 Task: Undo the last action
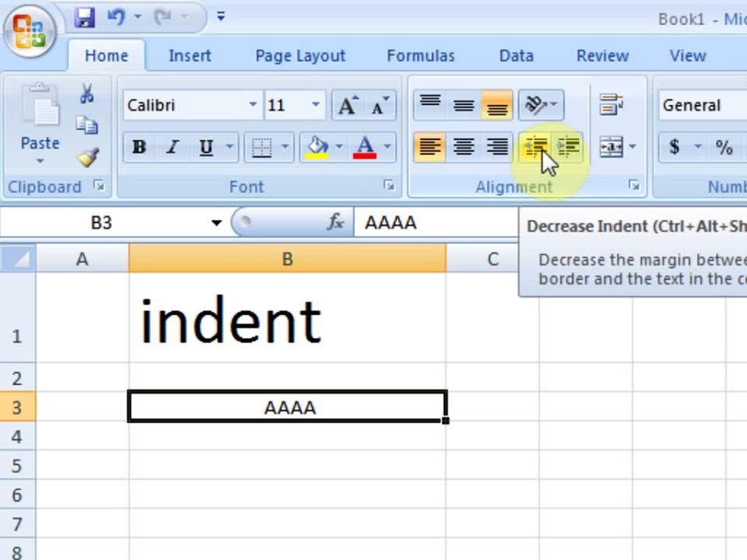pos(116,18)
